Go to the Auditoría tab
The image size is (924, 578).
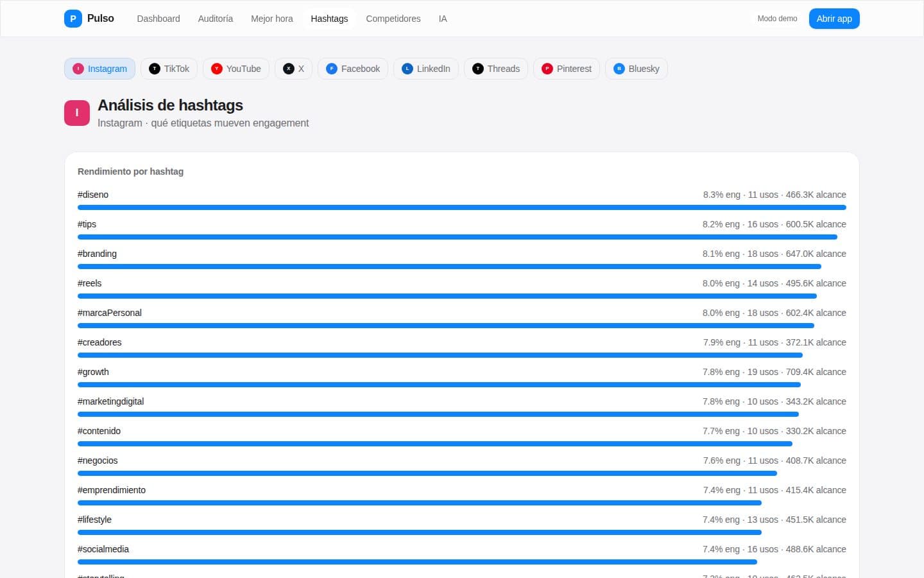tap(216, 19)
